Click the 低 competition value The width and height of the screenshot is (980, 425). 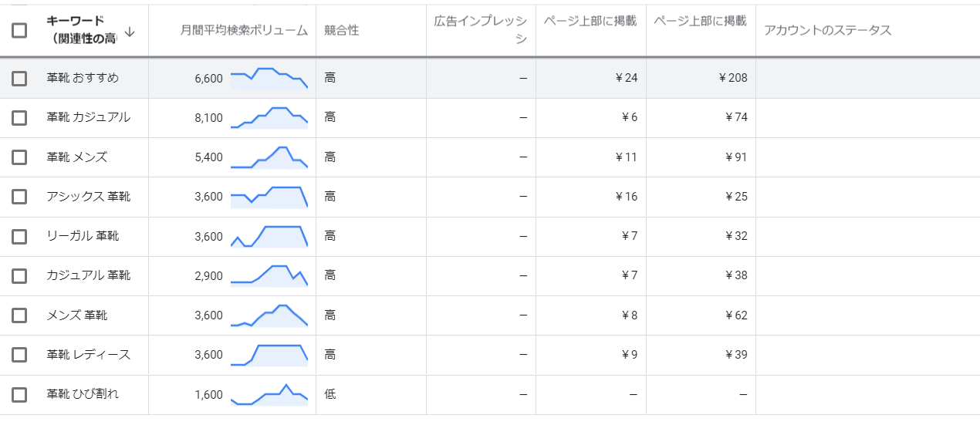point(330,394)
